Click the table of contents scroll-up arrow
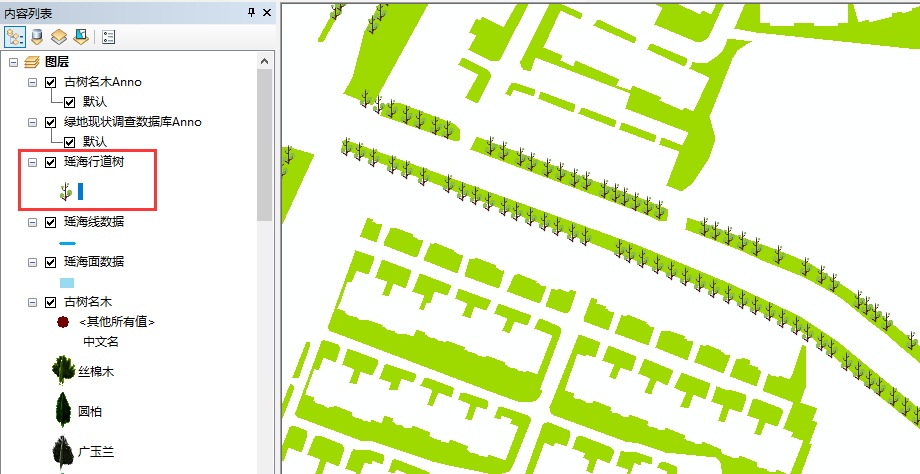This screenshot has height=474, width=920. pos(265,61)
